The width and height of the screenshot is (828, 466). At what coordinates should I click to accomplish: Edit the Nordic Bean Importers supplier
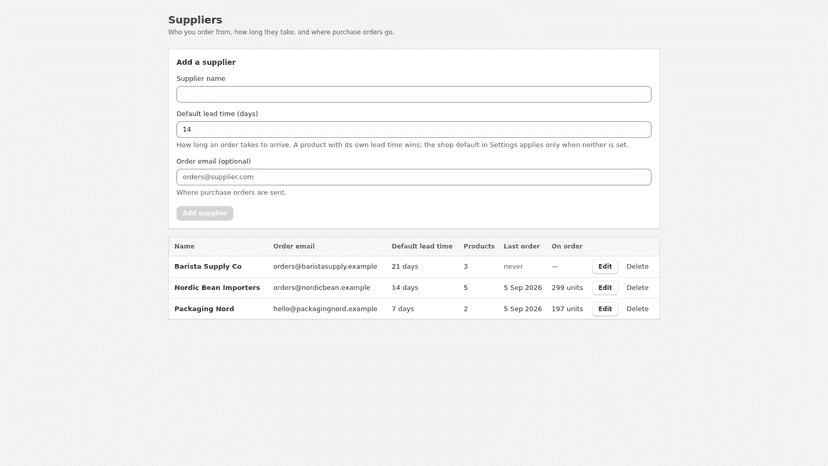[605, 287]
